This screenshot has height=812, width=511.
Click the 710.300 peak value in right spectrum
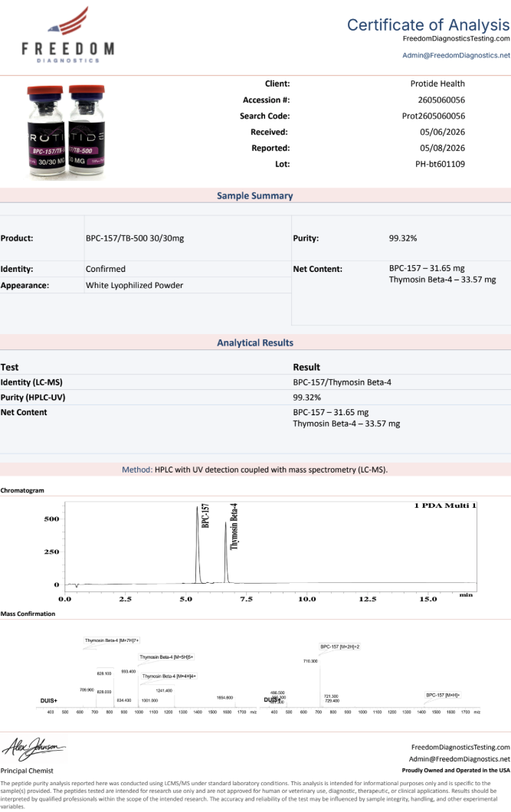tap(310, 661)
